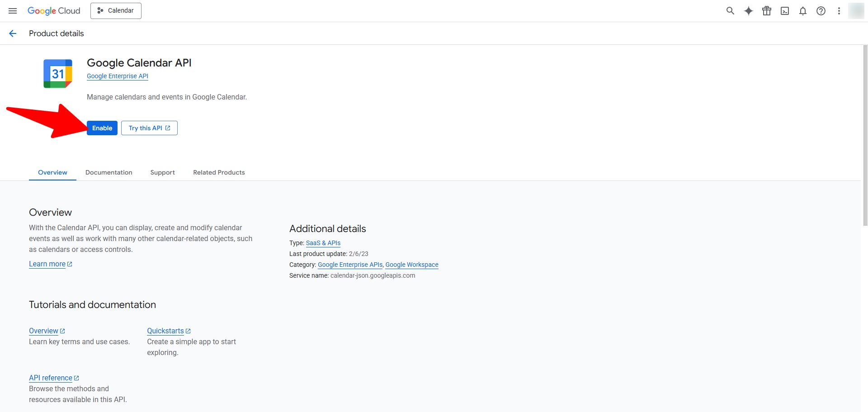This screenshot has height=412, width=868.
Task: Click the Google Cloud logo
Action: (54, 11)
